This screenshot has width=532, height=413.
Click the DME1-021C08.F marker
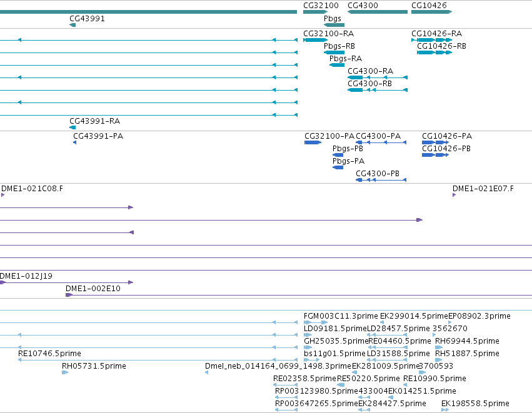[3, 195]
